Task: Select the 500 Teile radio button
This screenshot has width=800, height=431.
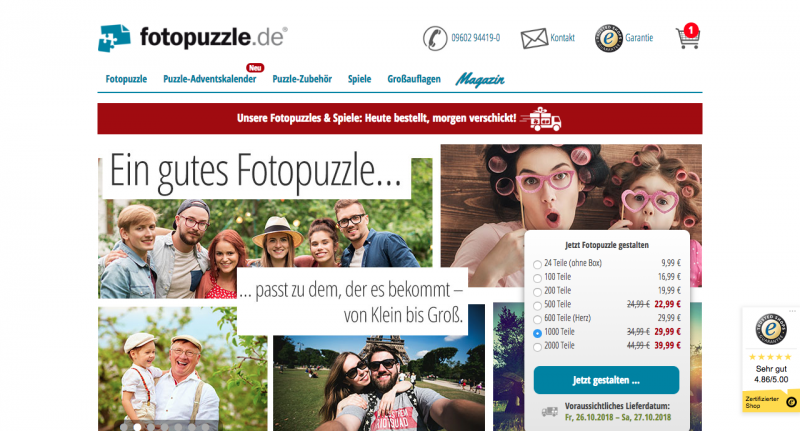Action: click(537, 306)
